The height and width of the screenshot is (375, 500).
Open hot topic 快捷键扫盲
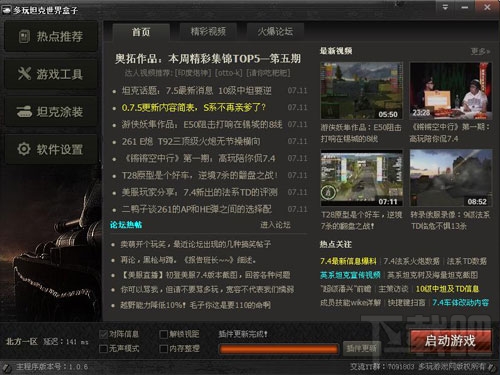(x=407, y=303)
